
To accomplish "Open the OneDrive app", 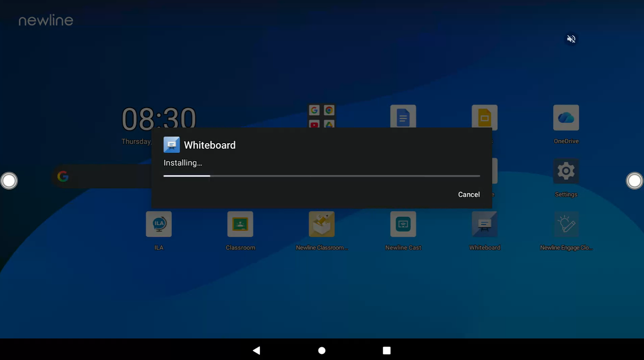I will [566, 117].
